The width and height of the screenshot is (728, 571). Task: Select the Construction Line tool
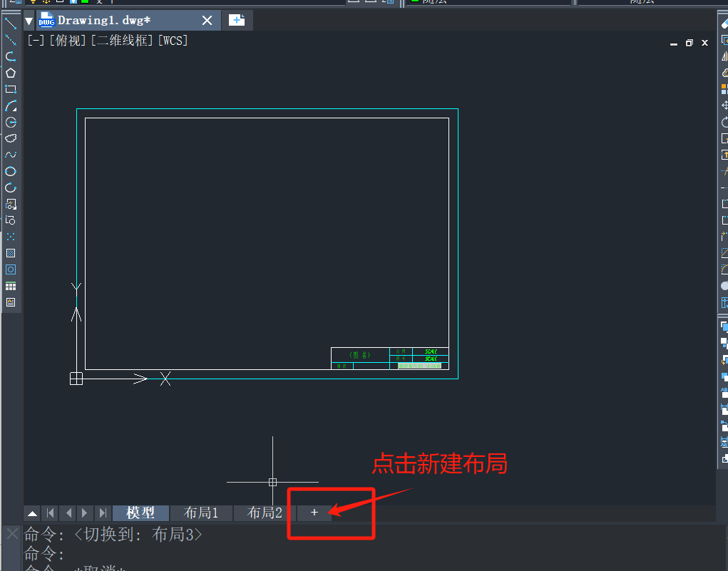[11, 40]
